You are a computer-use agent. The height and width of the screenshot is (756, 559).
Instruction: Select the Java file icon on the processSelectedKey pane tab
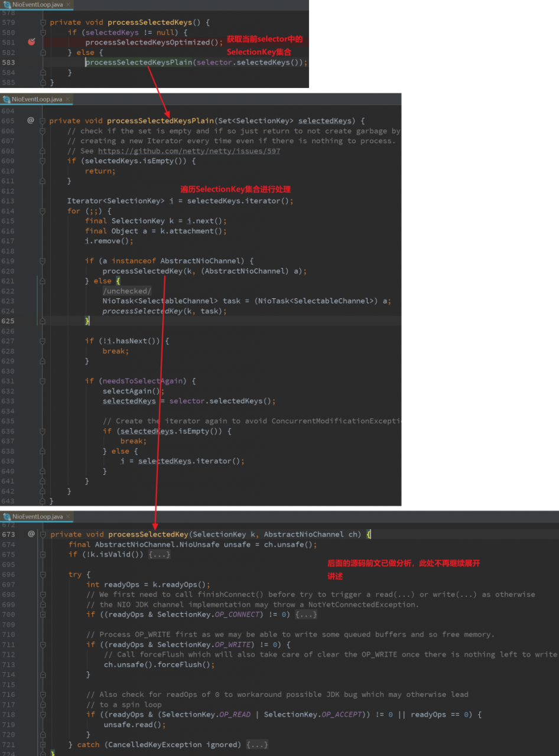click(6, 516)
